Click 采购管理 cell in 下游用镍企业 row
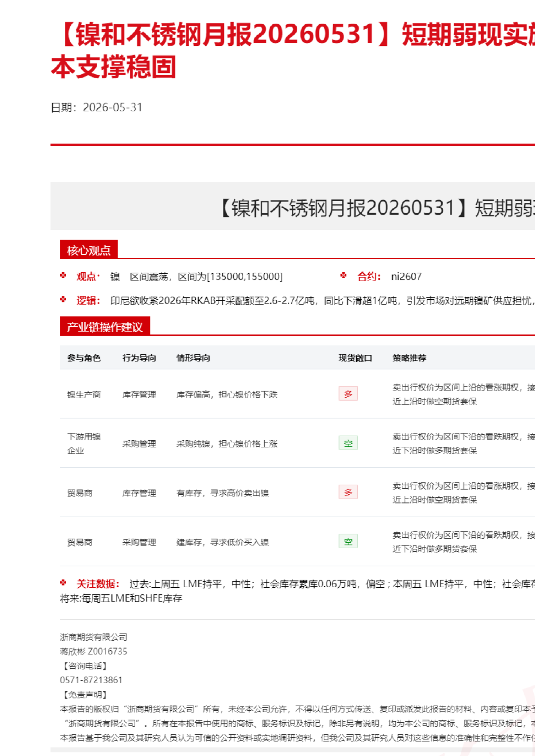This screenshot has height=756, width=535. click(x=139, y=444)
